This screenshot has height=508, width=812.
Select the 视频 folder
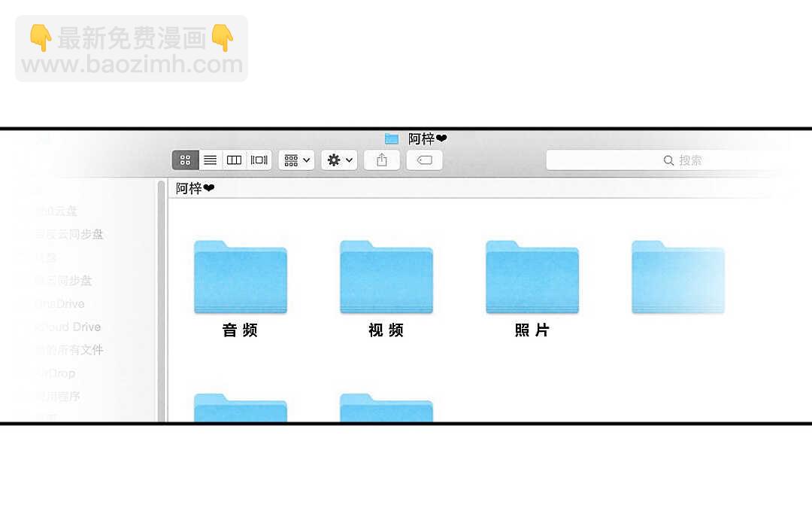[386, 277]
